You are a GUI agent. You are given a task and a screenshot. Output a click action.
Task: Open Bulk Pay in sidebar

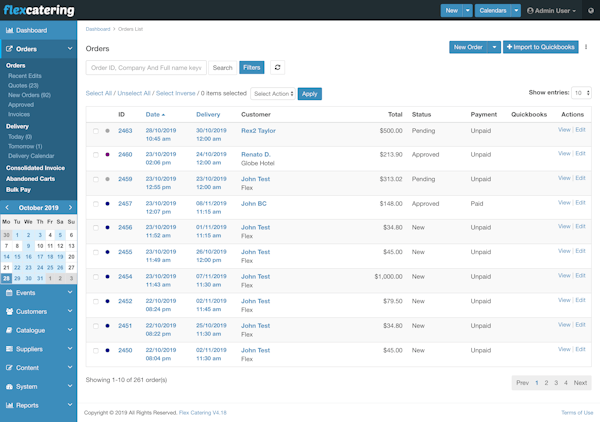[18, 189]
